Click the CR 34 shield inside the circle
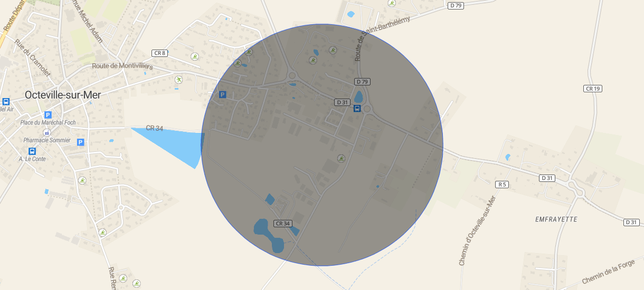 click(x=283, y=224)
